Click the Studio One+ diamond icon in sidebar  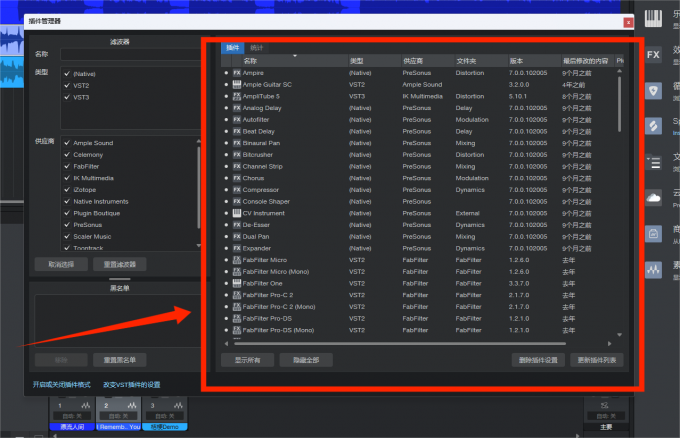click(x=653, y=126)
